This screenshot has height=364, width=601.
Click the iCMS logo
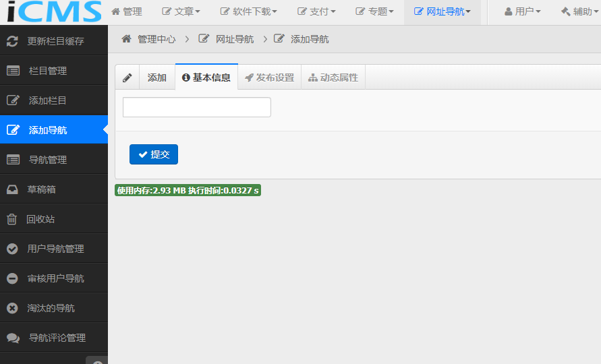click(x=54, y=11)
